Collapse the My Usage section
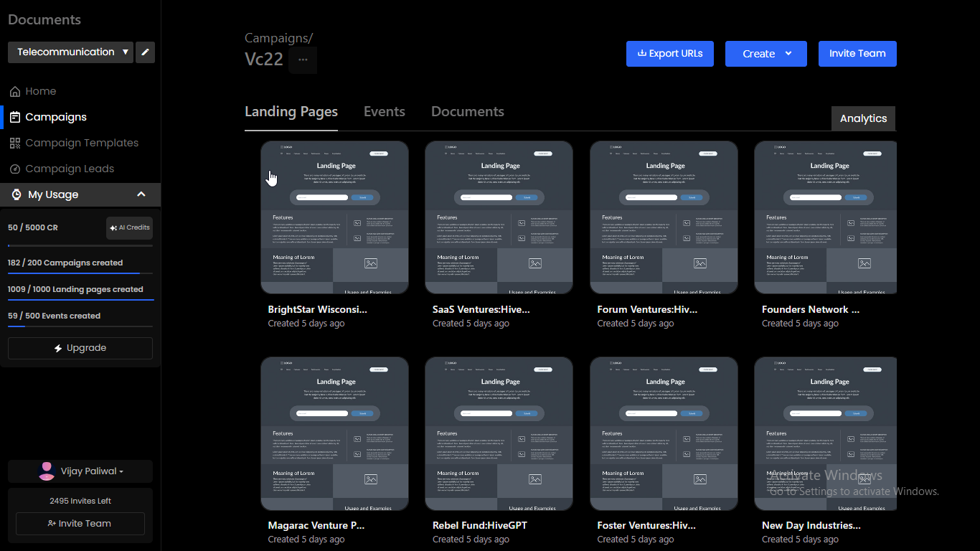Viewport: 980px width, 551px height. click(x=80, y=194)
